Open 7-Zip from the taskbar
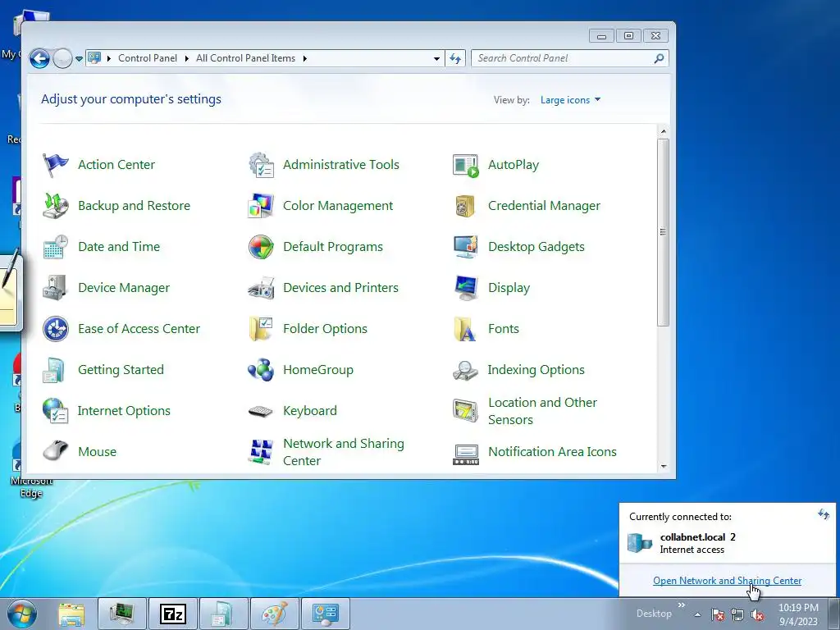840x630 pixels. tap(173, 614)
